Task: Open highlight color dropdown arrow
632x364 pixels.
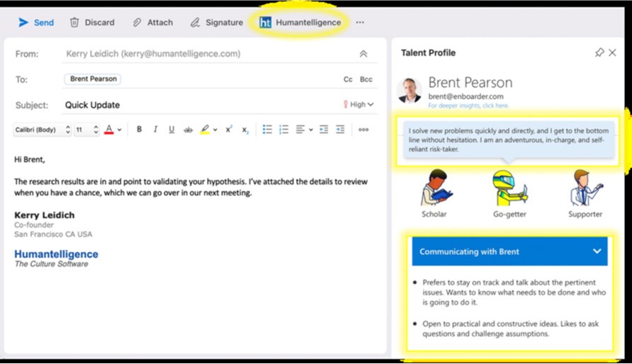Action: [x=215, y=130]
